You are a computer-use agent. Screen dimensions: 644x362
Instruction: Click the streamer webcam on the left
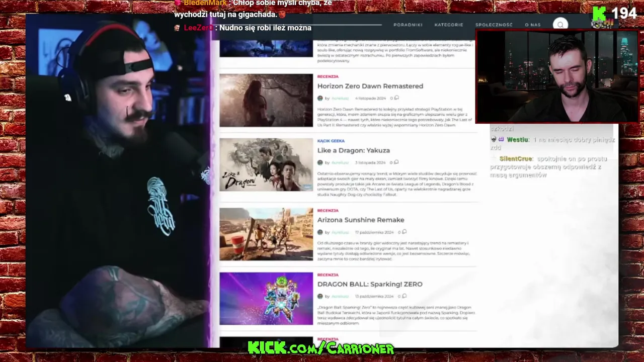[118, 181]
